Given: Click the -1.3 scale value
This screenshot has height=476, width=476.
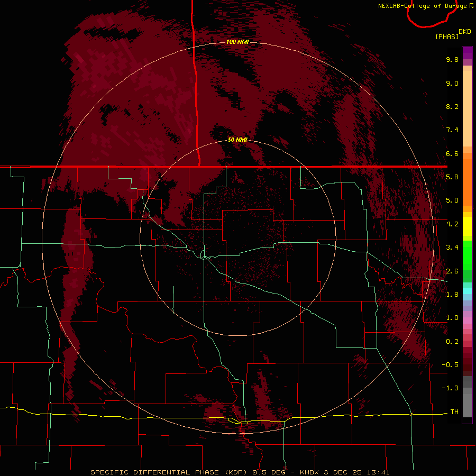Looking at the screenshot, I should 450,388.
